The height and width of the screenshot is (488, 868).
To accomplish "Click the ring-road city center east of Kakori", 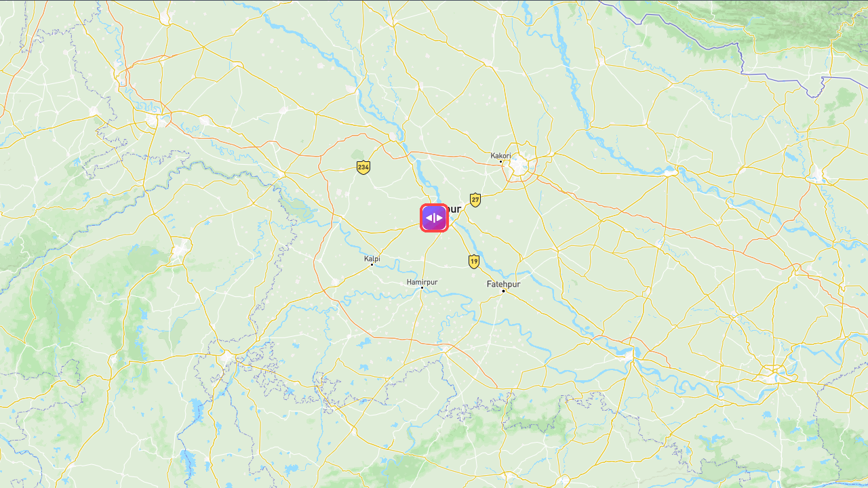I will (520, 163).
